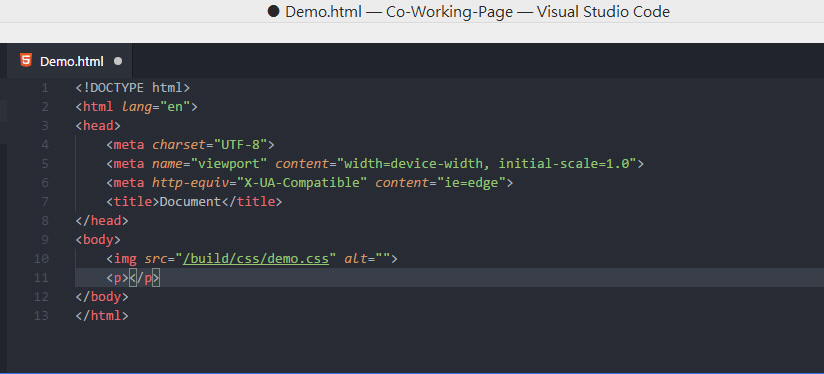Click the <!DOCTYPE html> declaration
This screenshot has width=824, height=374.
click(x=132, y=88)
